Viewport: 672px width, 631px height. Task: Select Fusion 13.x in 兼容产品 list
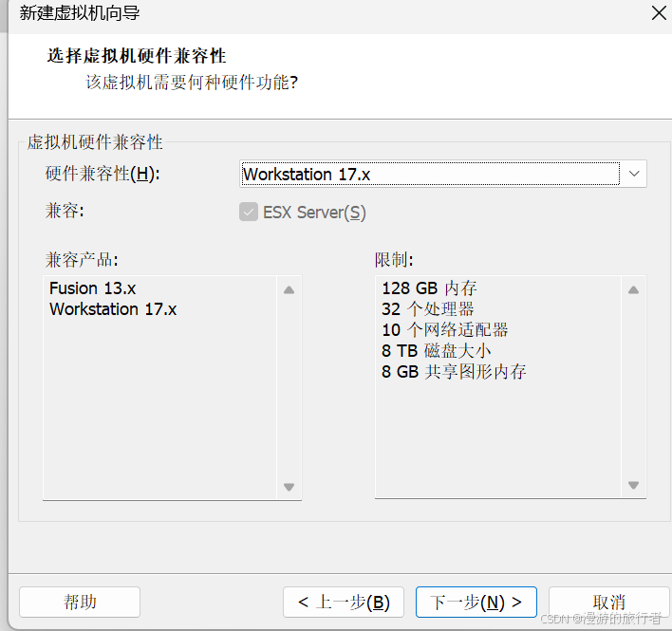click(93, 288)
